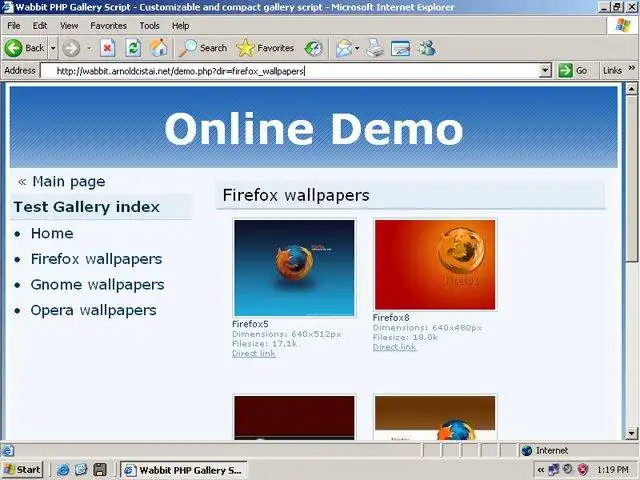This screenshot has width=640, height=480.
Task: Open Gnome wallpapers gallery link
Action: [x=98, y=284]
